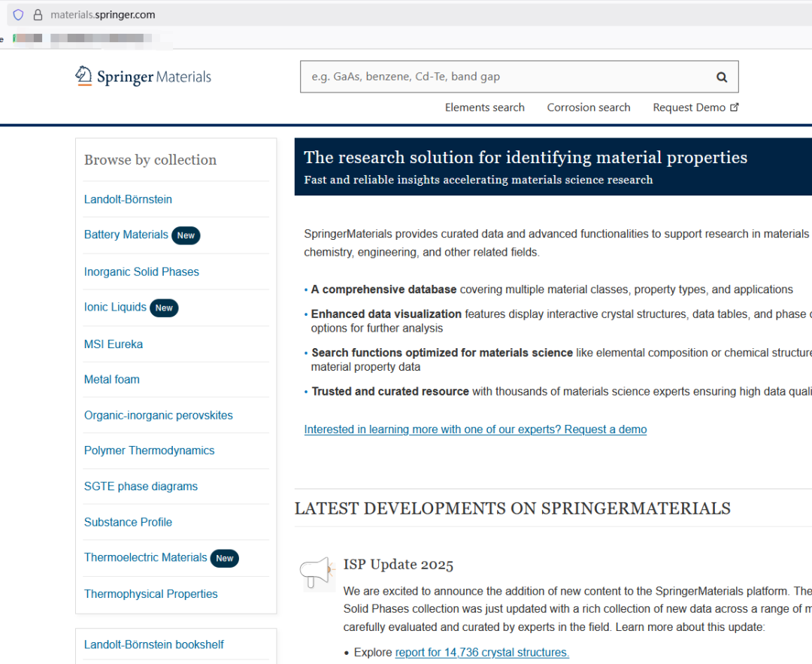Open report for 14,736 crystal structures
The width and height of the screenshot is (812, 664).
[482, 652]
